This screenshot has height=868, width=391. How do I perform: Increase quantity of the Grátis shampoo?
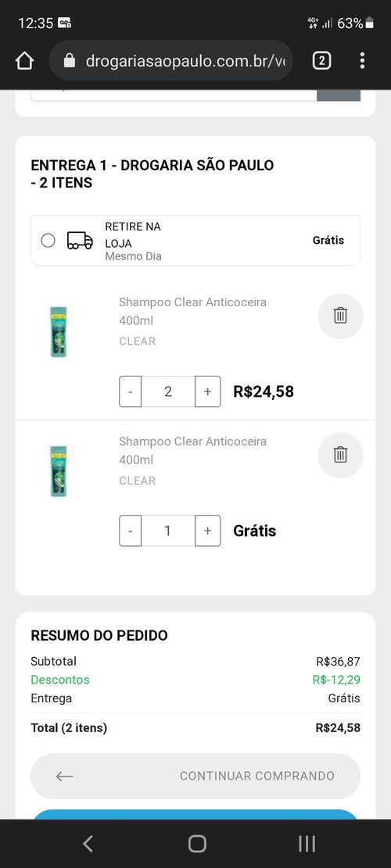pos(208,530)
